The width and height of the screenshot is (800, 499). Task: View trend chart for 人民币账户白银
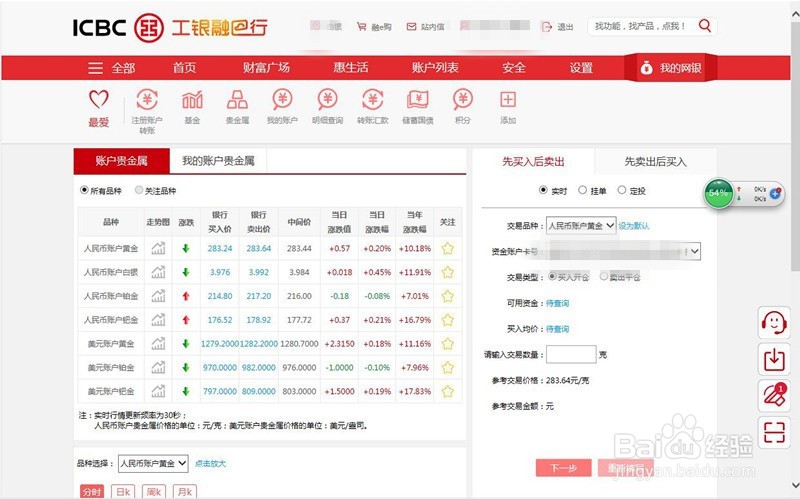158,272
